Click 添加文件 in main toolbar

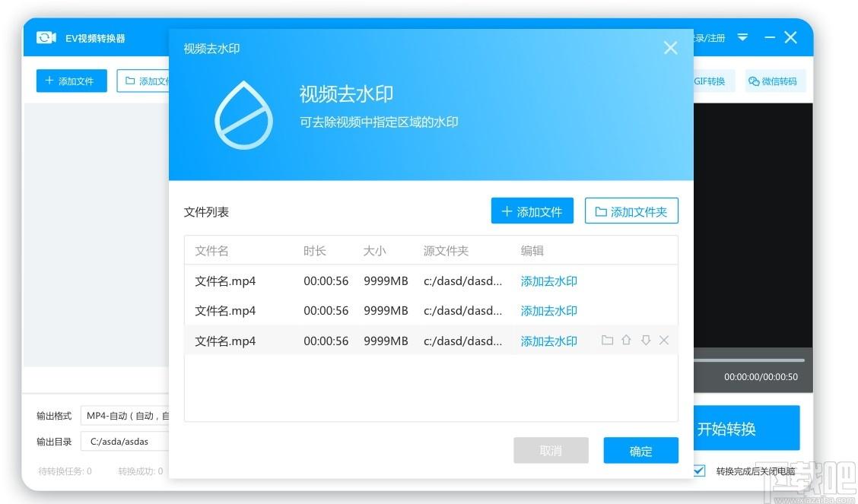coord(71,81)
